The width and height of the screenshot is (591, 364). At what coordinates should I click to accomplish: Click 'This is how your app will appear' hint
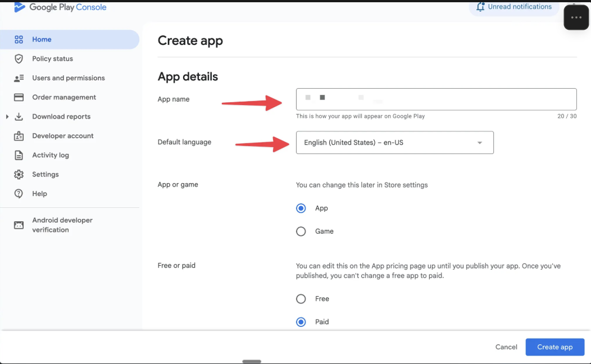[x=360, y=116]
